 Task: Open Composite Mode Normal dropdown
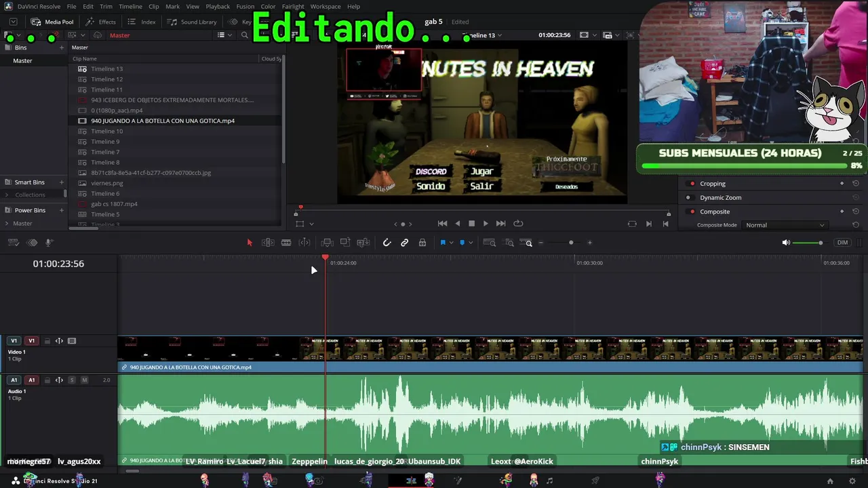point(785,225)
